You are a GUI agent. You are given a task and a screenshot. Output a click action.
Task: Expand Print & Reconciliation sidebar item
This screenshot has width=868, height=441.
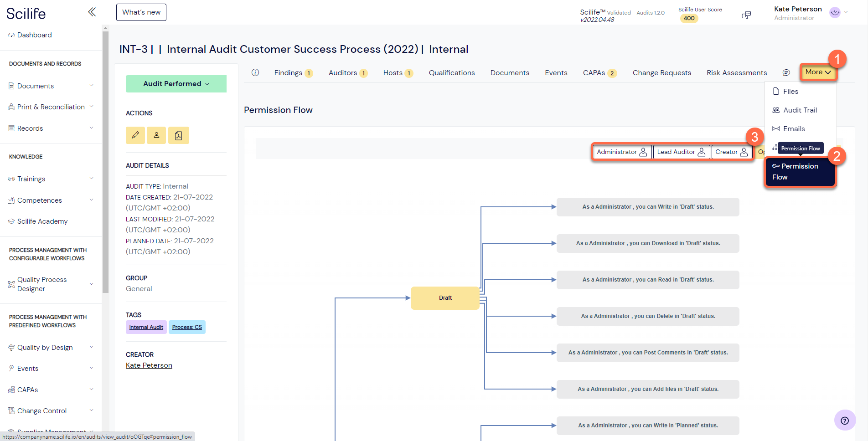coord(51,107)
